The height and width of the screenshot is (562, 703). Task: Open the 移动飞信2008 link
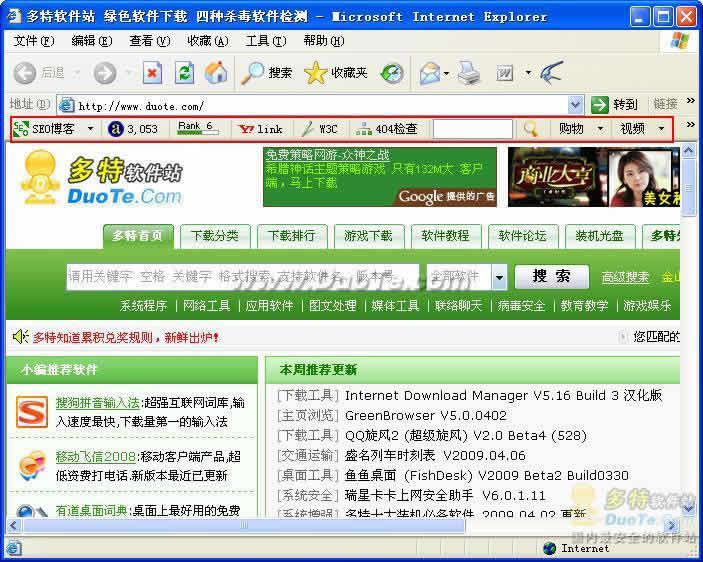95,456
